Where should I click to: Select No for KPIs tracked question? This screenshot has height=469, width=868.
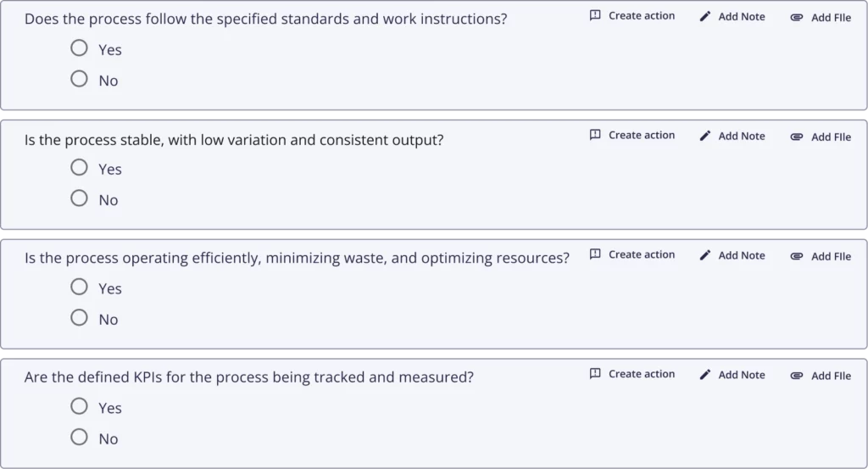79,438
